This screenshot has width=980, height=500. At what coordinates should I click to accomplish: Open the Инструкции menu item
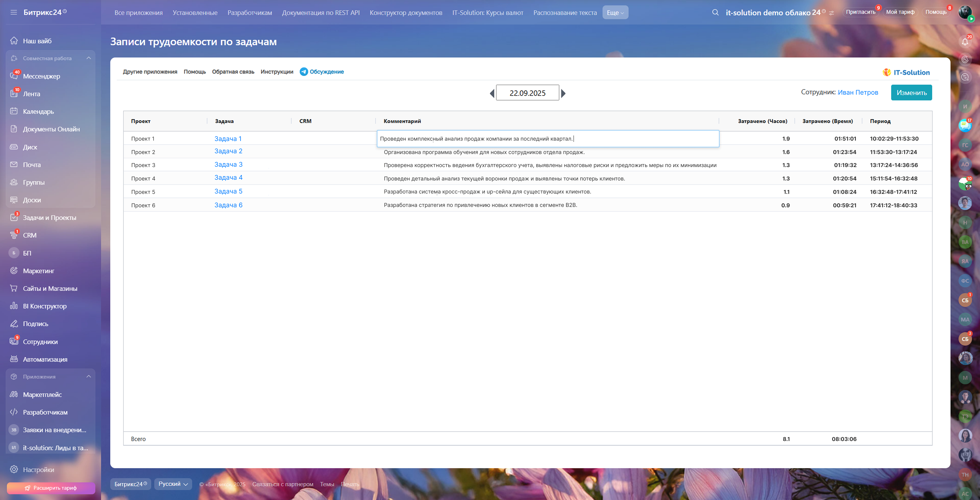(x=277, y=72)
